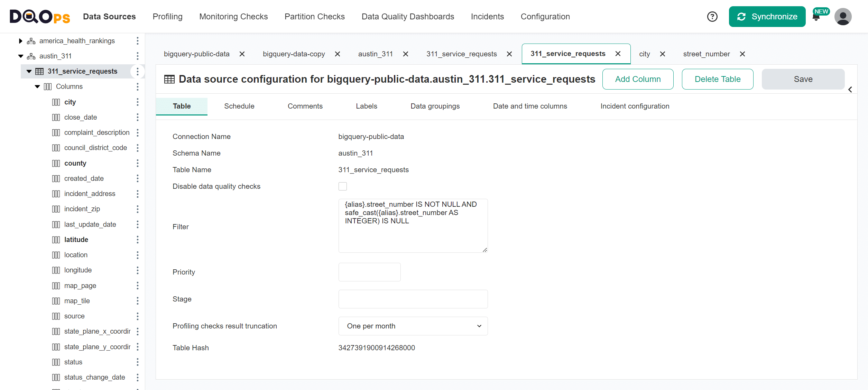Collapse the austin_311 connection node
Screen dimensions: 868x390
[20, 56]
